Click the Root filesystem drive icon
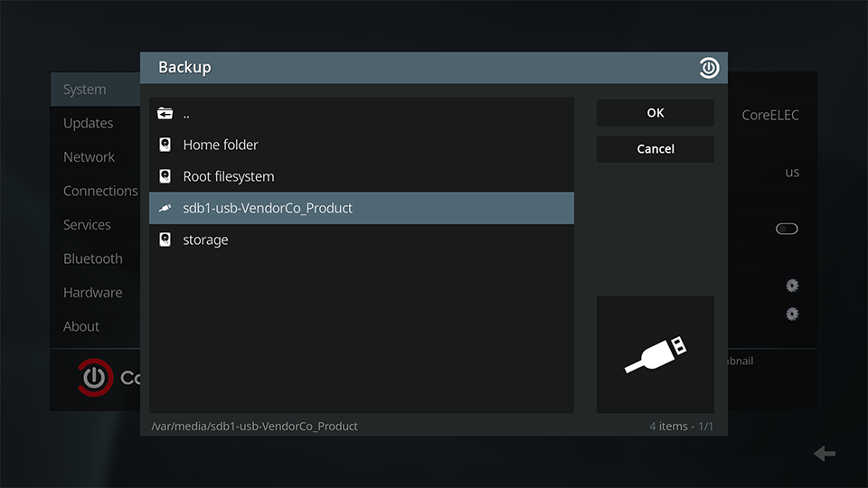This screenshot has width=868, height=488. [165, 176]
